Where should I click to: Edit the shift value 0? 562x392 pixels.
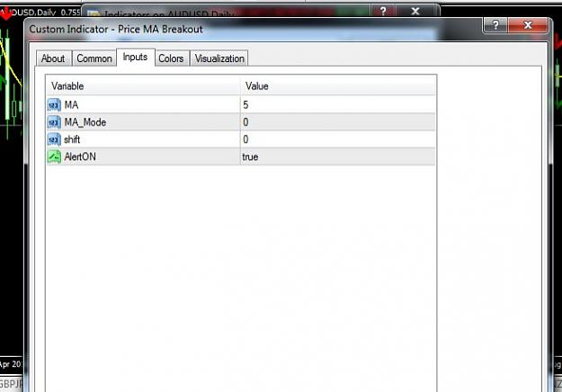[338, 139]
